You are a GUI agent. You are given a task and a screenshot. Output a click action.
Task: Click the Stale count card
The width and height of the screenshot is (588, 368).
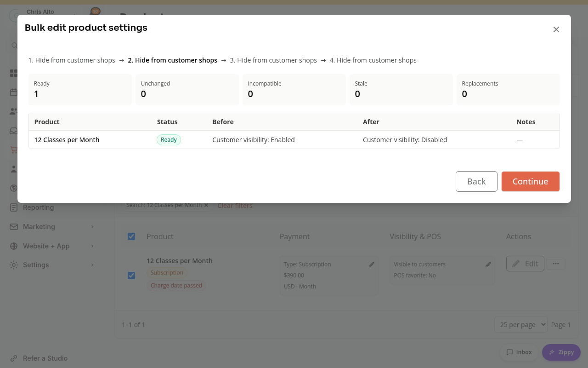pyautogui.click(x=401, y=90)
